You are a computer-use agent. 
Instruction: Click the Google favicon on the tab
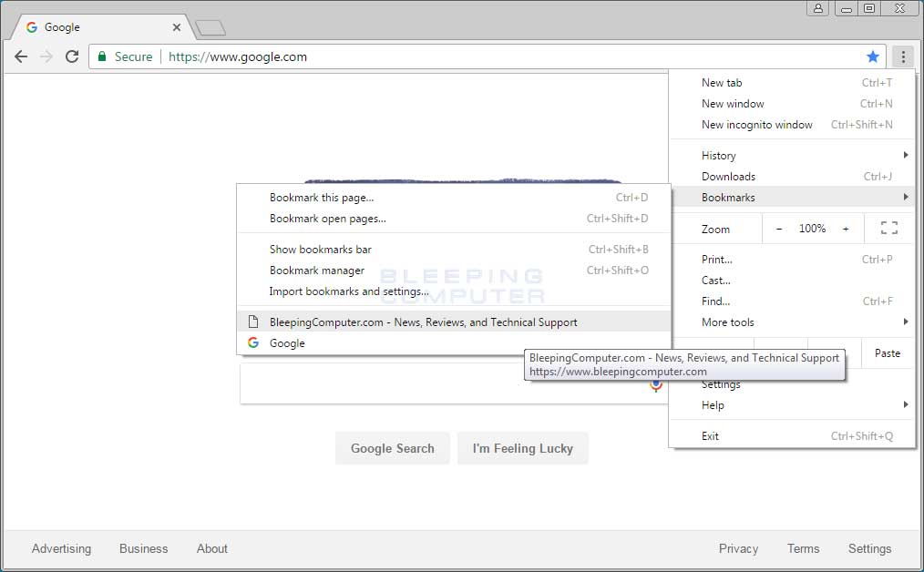pyautogui.click(x=32, y=27)
